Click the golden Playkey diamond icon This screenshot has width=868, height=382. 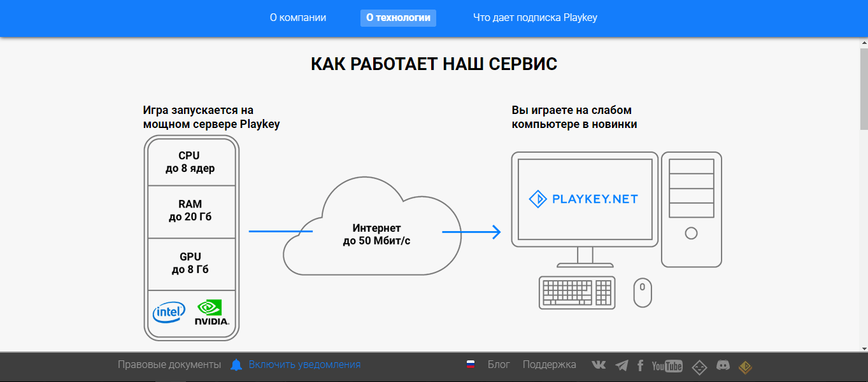pos(746,367)
